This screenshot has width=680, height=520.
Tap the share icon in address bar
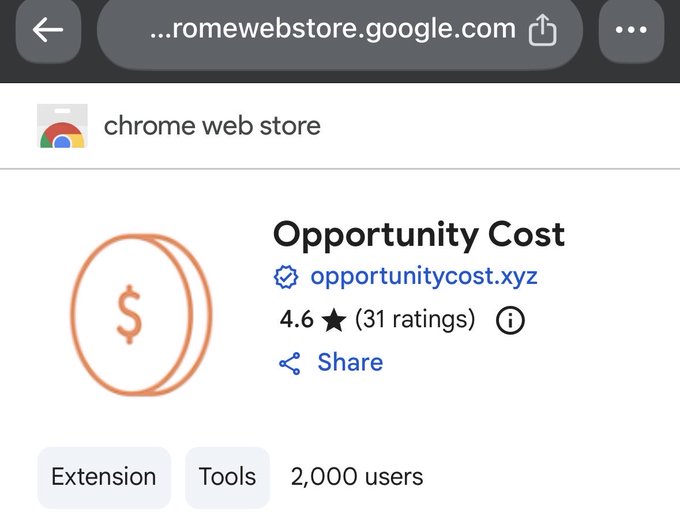coord(542,29)
